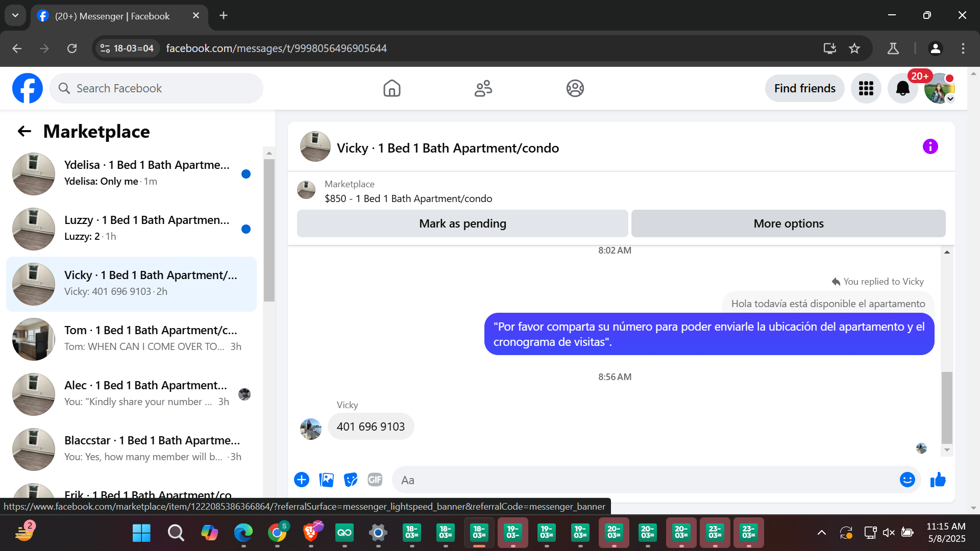
Task: Open the Luzzy conversation
Action: point(131,229)
